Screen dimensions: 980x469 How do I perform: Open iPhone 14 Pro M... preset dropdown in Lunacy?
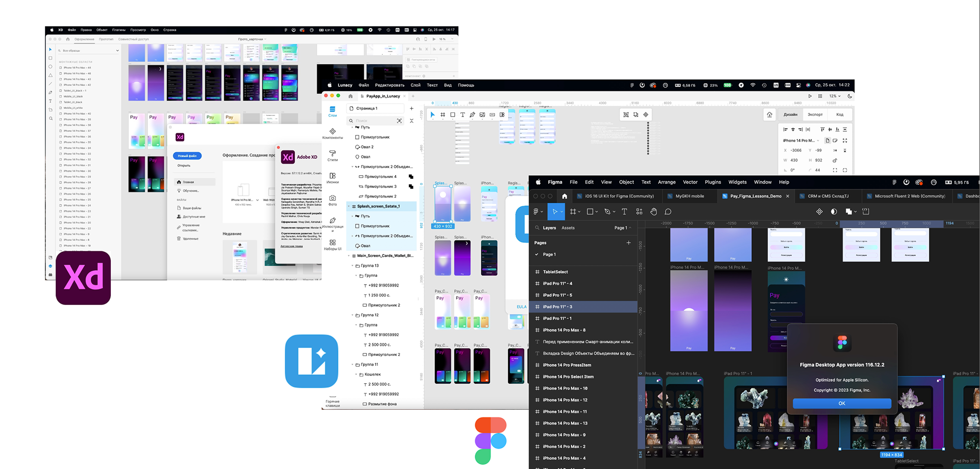[801, 140]
